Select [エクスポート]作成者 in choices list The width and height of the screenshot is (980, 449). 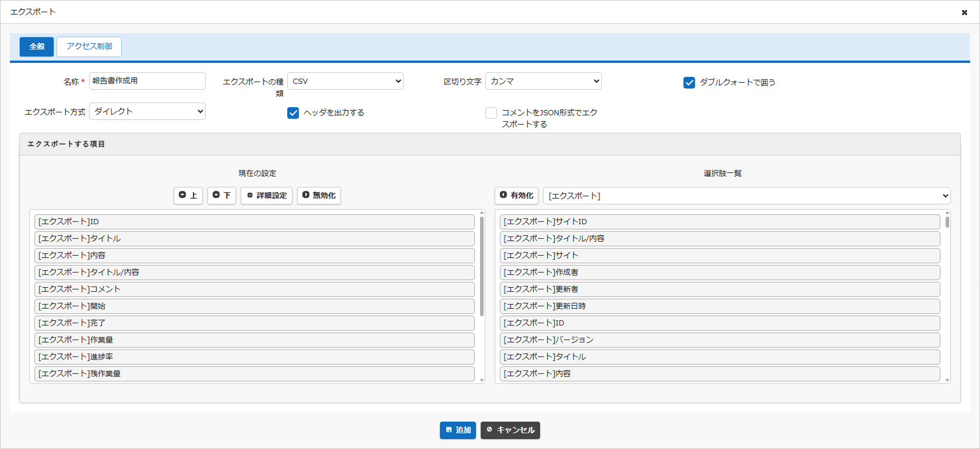click(x=720, y=273)
